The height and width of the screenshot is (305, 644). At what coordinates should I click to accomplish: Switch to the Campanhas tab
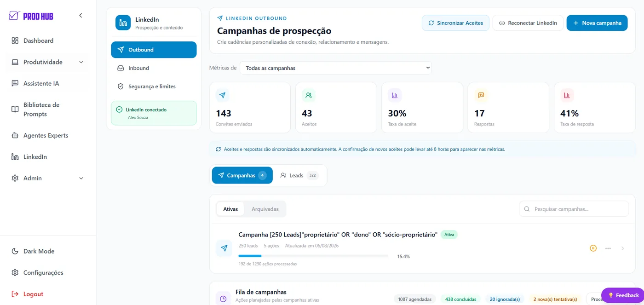pos(242,175)
